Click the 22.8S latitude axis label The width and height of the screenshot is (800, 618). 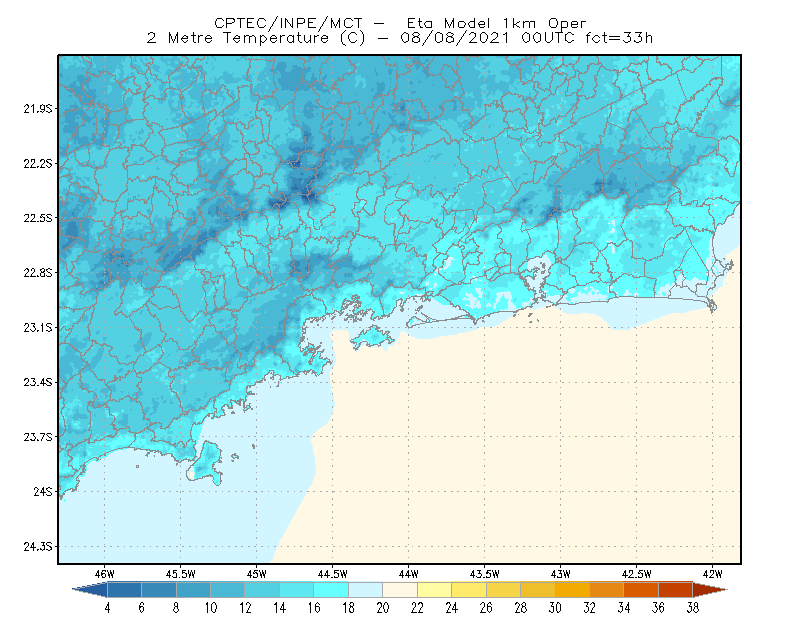point(38,273)
